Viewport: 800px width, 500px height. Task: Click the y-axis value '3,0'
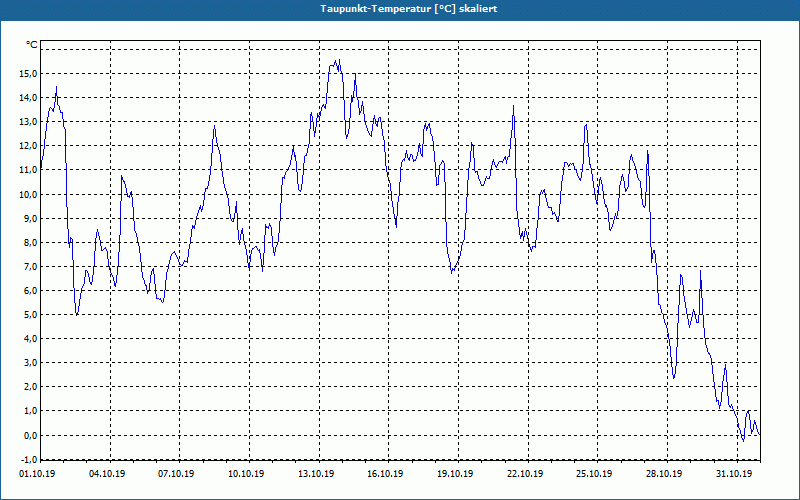coord(30,363)
